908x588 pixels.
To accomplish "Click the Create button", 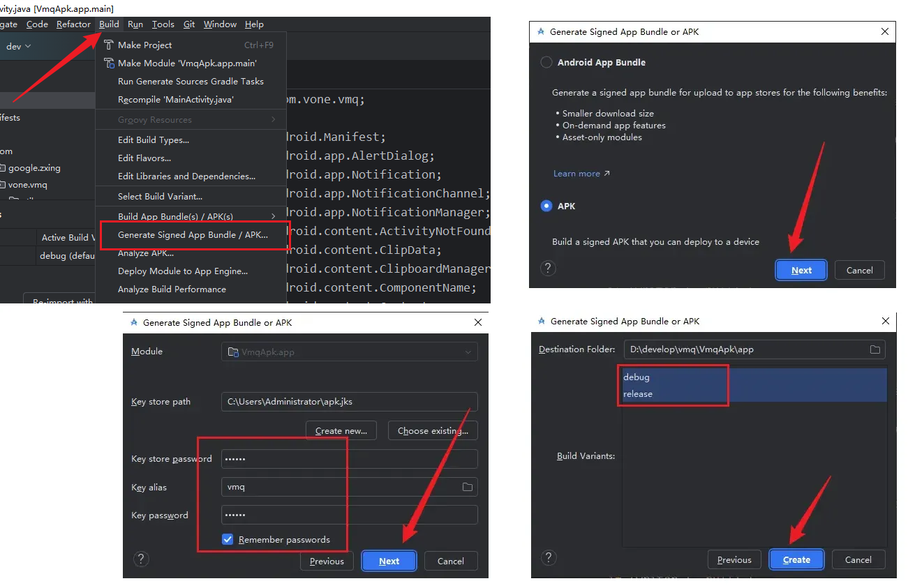I will point(796,559).
